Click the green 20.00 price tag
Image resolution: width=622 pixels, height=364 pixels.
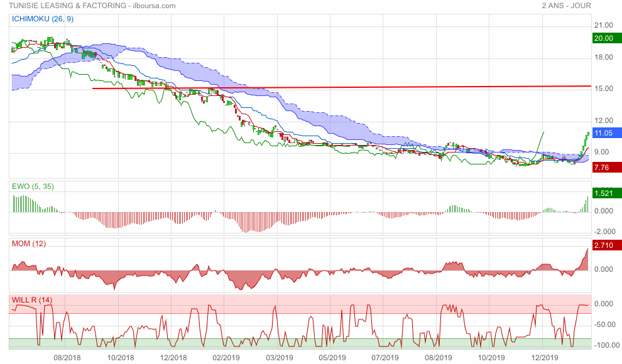click(607, 38)
